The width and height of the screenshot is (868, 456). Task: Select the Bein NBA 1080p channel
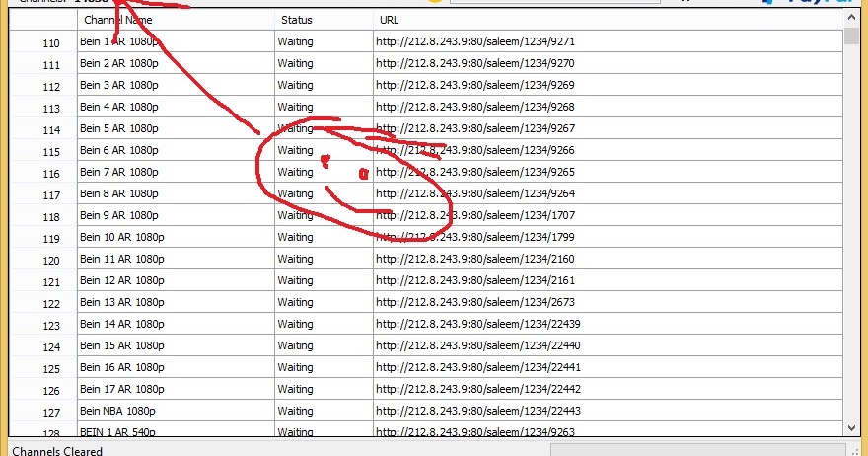click(117, 411)
